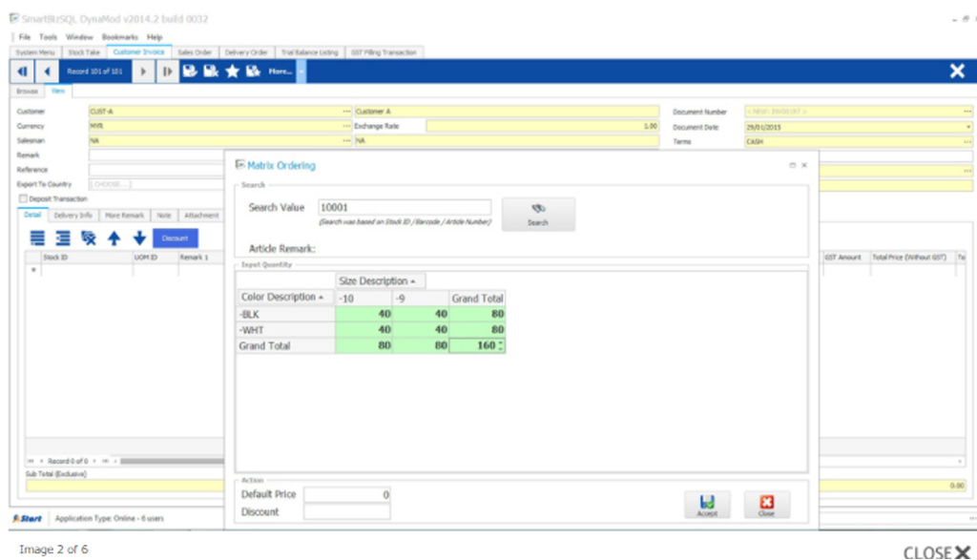Click the move row up arrow

(x=113, y=239)
